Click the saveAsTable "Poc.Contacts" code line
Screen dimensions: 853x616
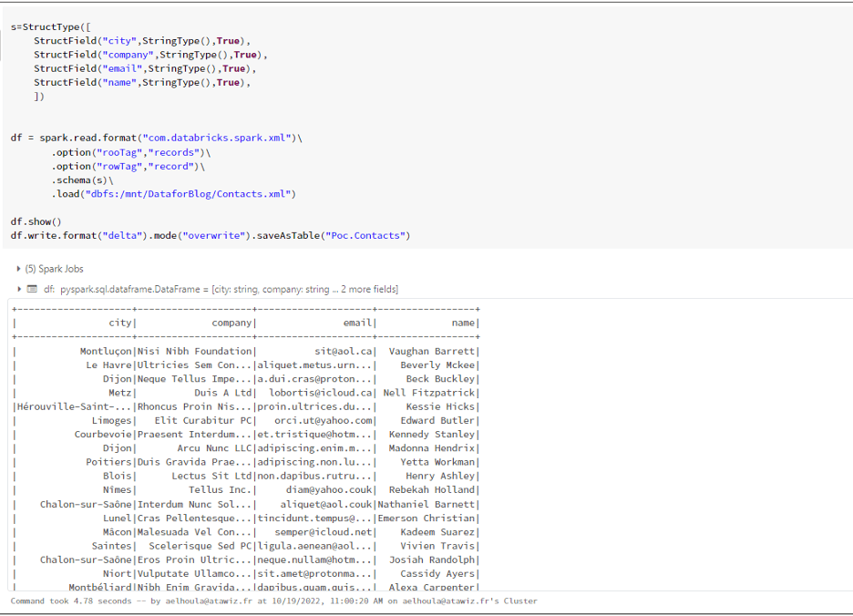[x=210, y=235]
